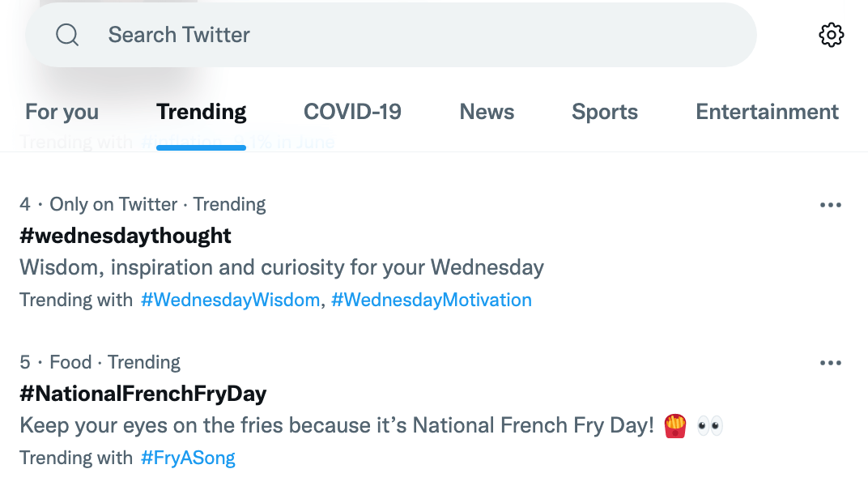Open the #wednesdaythought trend

[126, 236]
